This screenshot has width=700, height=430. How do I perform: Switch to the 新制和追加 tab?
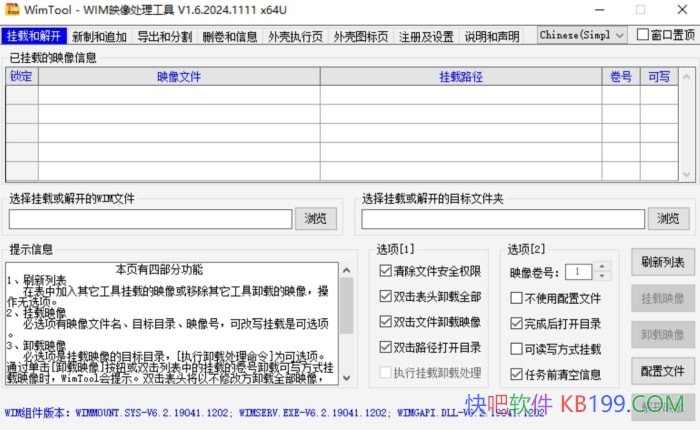click(99, 37)
